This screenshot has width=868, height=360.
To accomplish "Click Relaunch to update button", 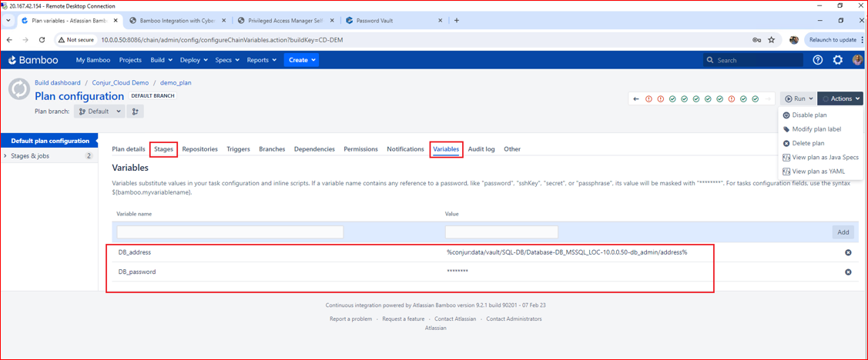I will [835, 40].
